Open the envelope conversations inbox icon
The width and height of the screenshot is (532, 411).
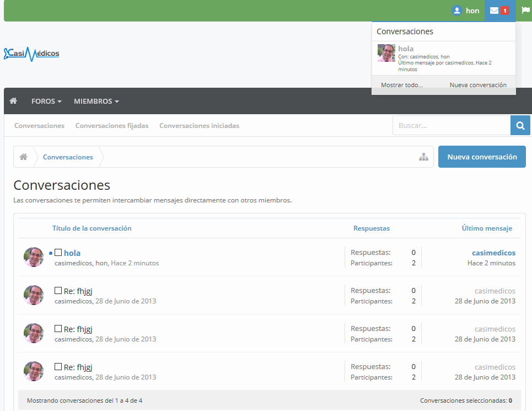point(494,10)
